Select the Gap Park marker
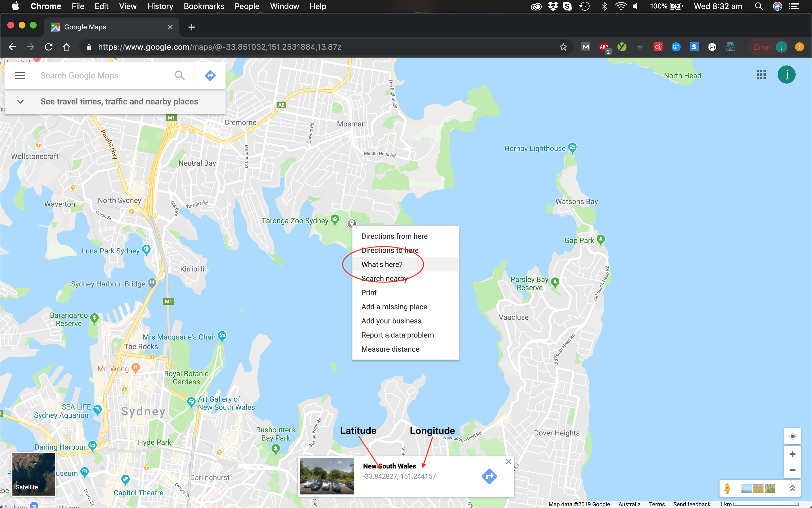 point(601,240)
